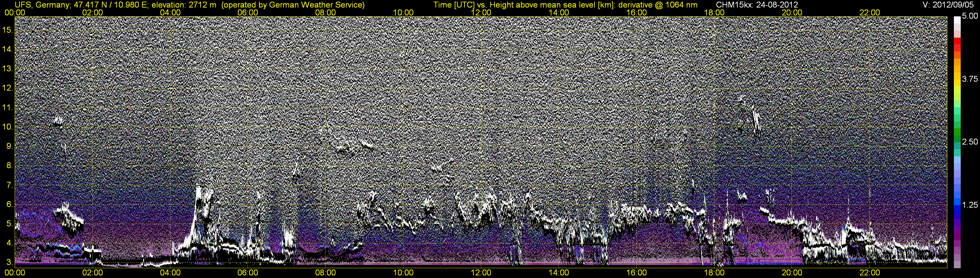Click the 12:00 label on the lower time axis
This screenshot has width=980, height=278.
coord(481,273)
